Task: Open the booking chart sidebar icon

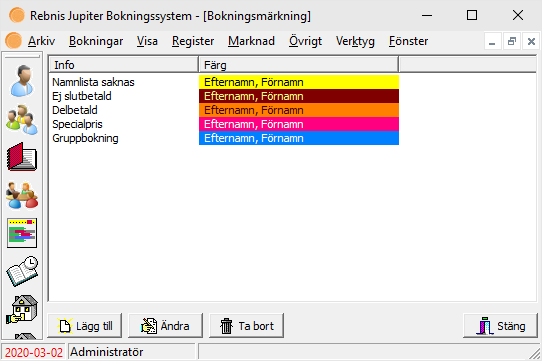Action: click(22, 233)
